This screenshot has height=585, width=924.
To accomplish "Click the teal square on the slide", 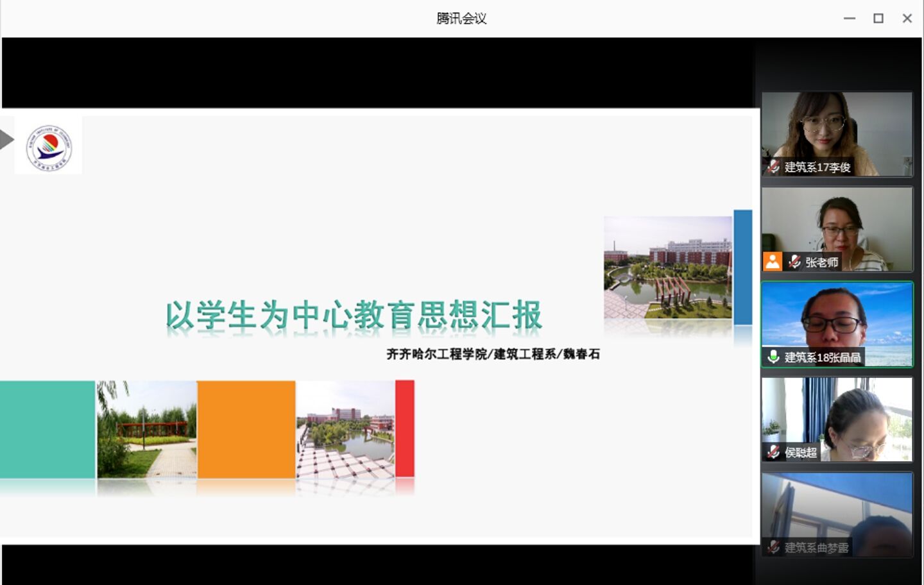I will [x=47, y=429].
